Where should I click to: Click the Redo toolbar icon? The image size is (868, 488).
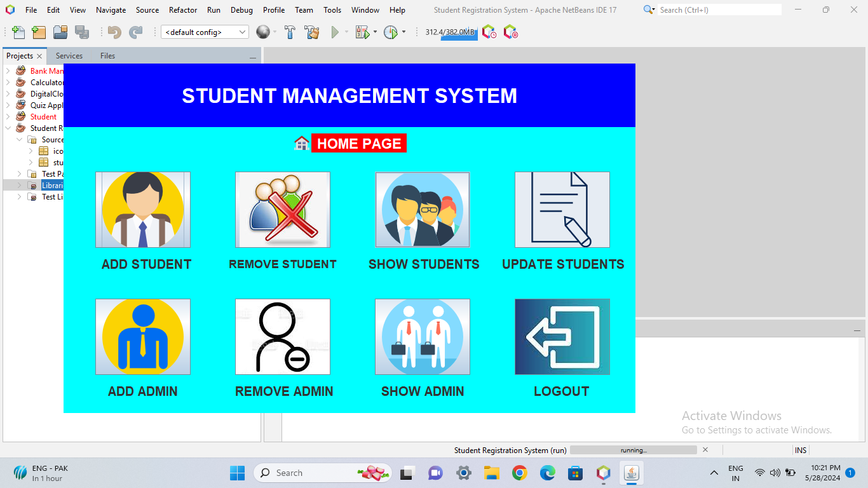pos(135,32)
